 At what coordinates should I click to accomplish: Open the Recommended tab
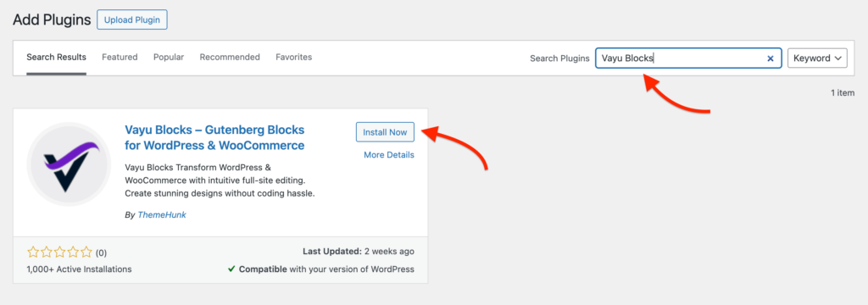pyautogui.click(x=230, y=57)
